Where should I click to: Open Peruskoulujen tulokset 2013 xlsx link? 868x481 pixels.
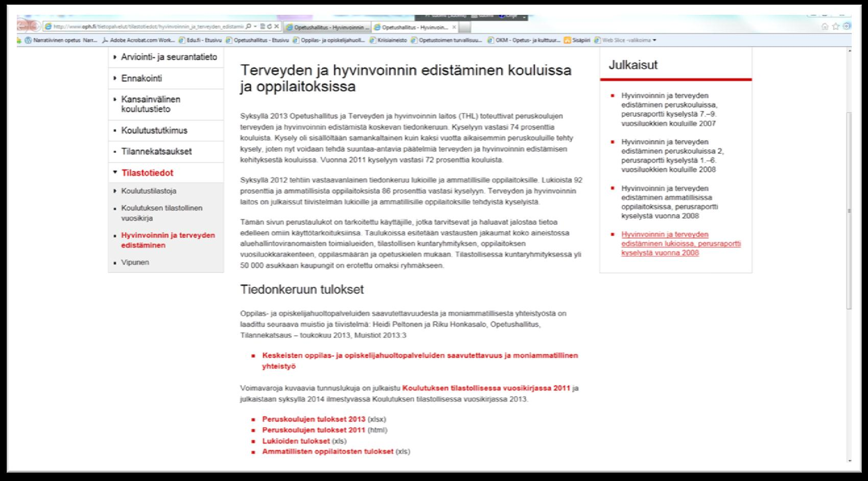[x=314, y=419]
